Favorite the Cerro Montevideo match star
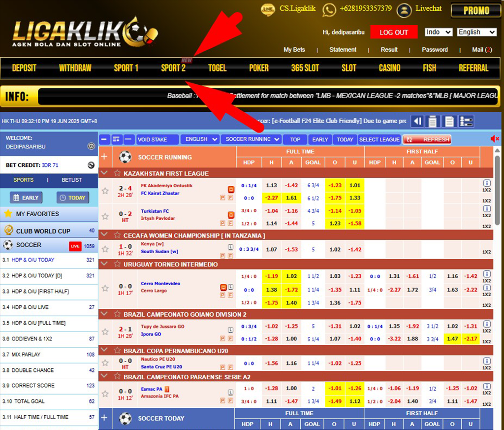 (x=105, y=288)
